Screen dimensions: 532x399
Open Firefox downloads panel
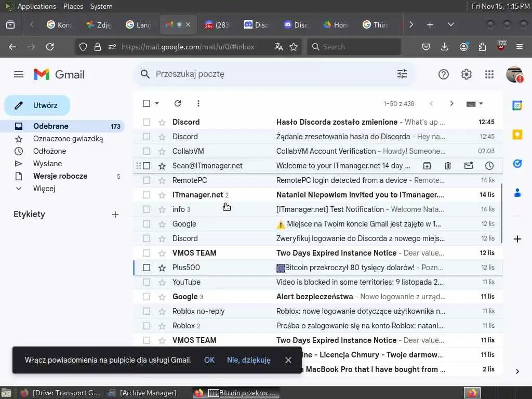point(445,47)
